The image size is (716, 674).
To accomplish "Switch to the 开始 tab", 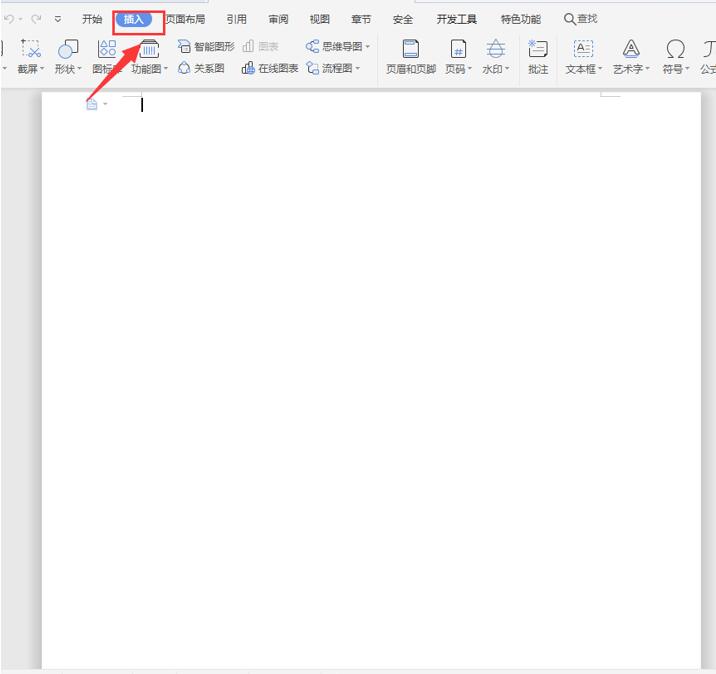I will click(92, 19).
